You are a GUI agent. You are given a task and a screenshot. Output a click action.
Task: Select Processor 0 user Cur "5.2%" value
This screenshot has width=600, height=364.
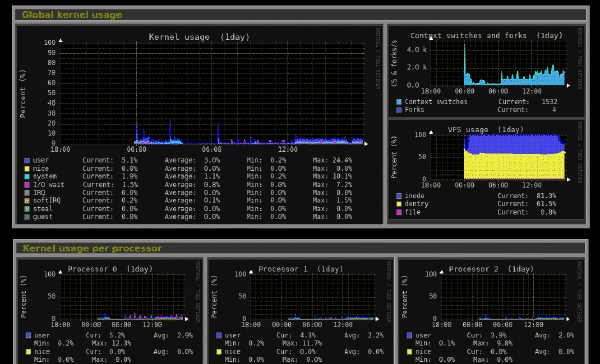click(117, 335)
